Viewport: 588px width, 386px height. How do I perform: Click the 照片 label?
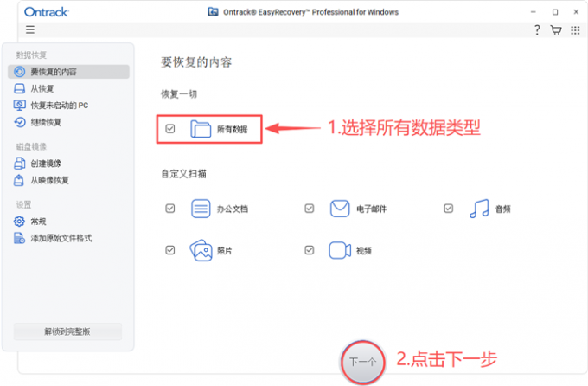(x=224, y=251)
